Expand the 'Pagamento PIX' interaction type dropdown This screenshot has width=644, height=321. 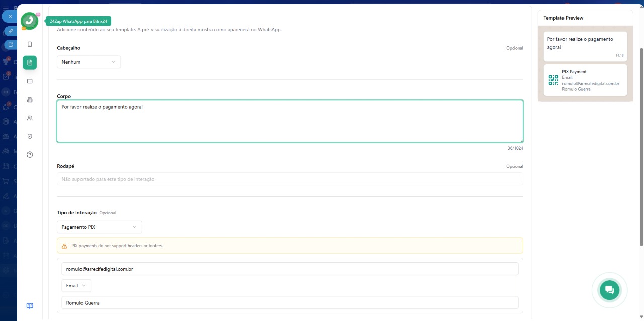pos(99,227)
